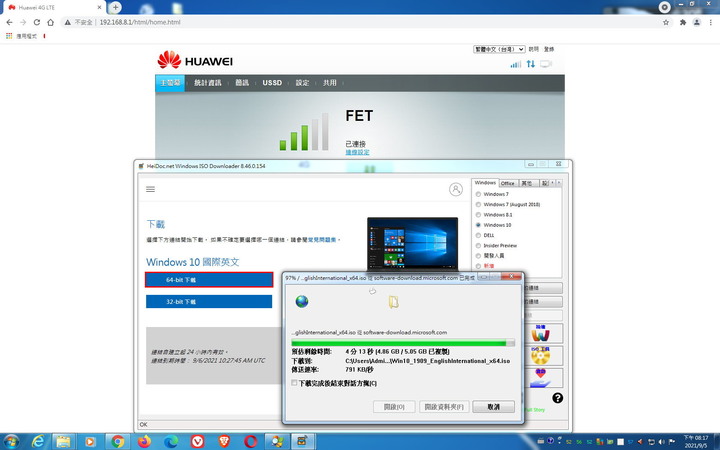Open the Chrome profile avatar
Screen dimensions: 720x450
tap(697, 22)
